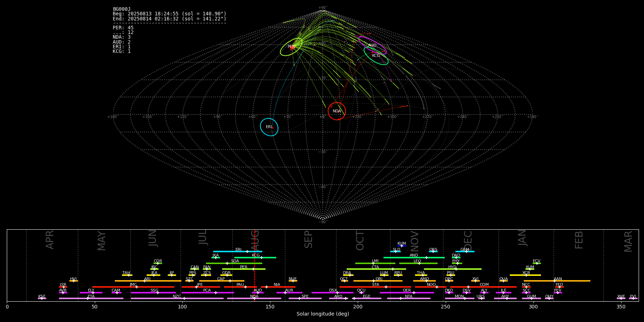The width and height of the screenshot is (644, 322).
Task: Select the DEC month label in the timeline
Action: [x=468, y=240]
